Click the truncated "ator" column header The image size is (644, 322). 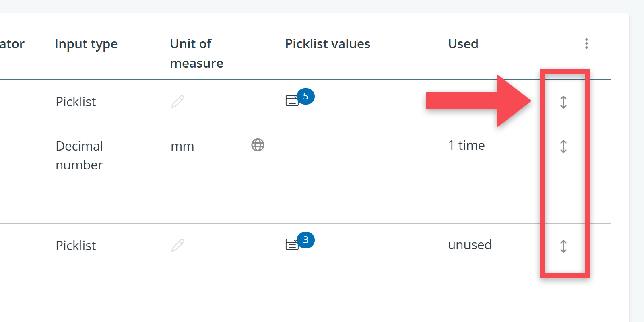(12, 44)
